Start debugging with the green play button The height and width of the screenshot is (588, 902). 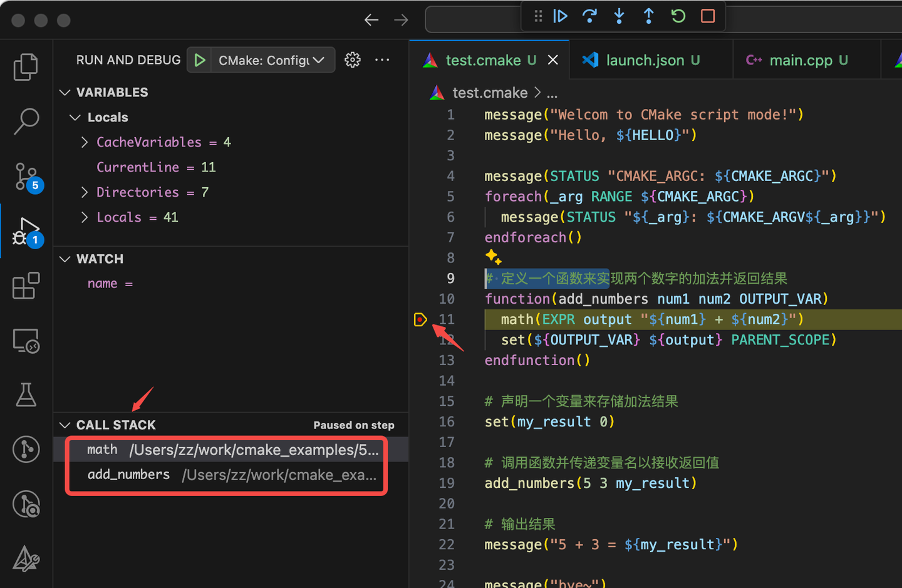tap(200, 59)
